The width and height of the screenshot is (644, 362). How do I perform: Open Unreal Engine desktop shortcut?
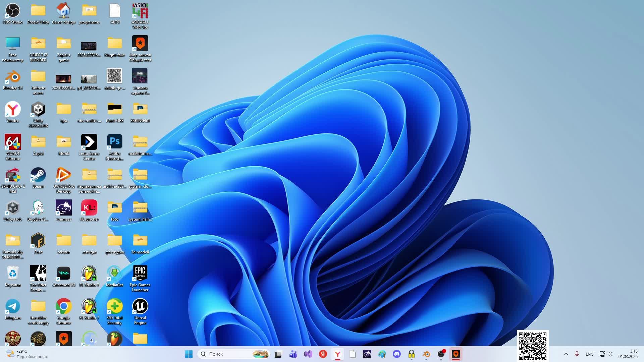[x=140, y=307]
